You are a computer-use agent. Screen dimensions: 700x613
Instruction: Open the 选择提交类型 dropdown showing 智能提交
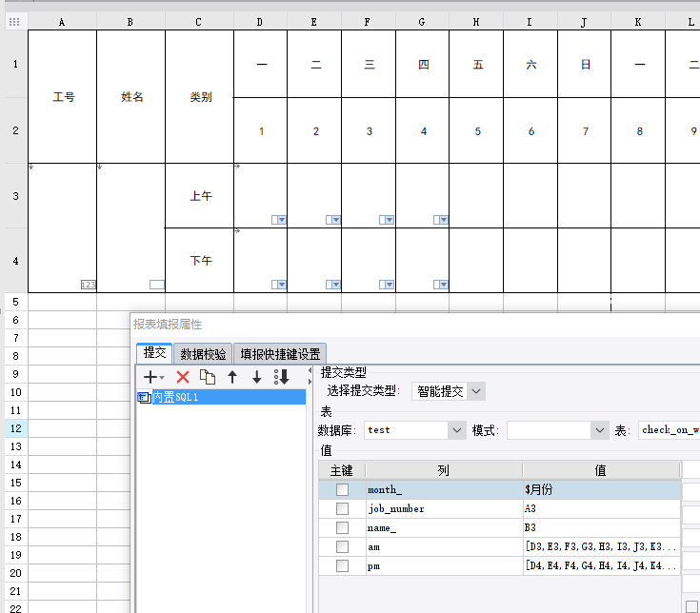click(449, 391)
